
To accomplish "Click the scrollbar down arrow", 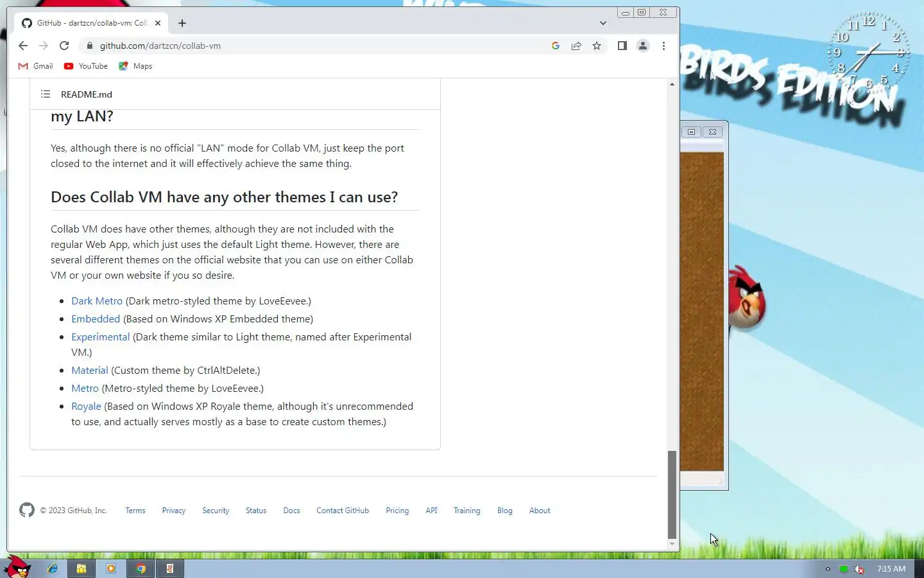I will click(672, 544).
